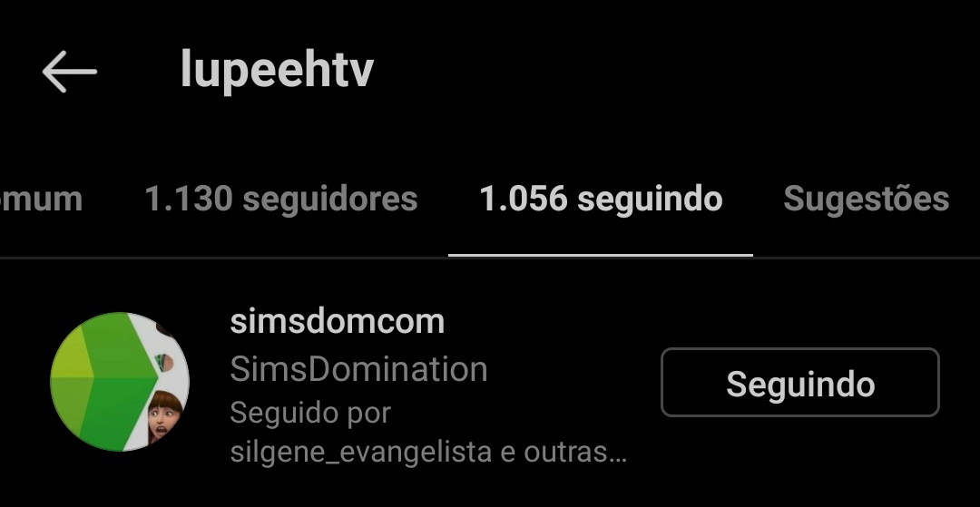The height and width of the screenshot is (507, 980).
Task: Go back using the left arrow icon
Action: click(69, 72)
